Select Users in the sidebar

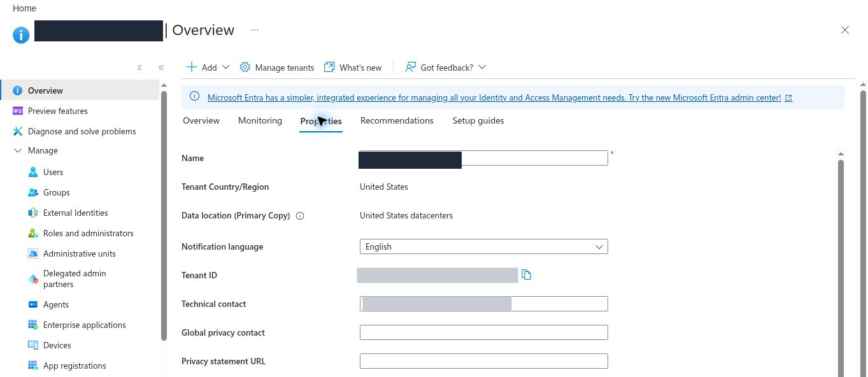[53, 172]
